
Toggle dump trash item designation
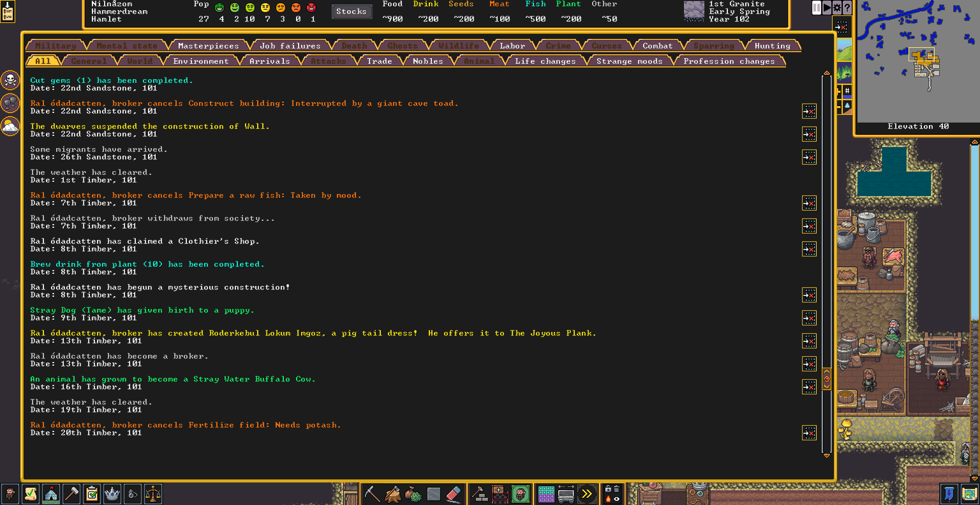point(617,489)
